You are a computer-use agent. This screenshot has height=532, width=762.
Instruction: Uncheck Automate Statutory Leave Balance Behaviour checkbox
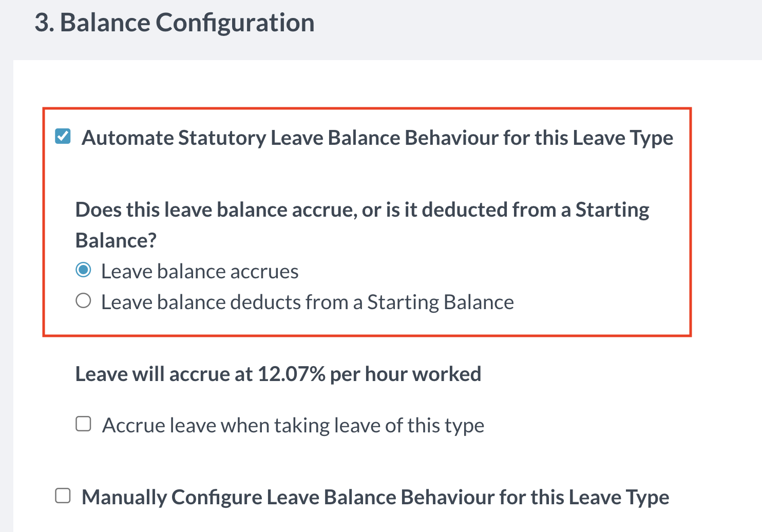[63, 137]
